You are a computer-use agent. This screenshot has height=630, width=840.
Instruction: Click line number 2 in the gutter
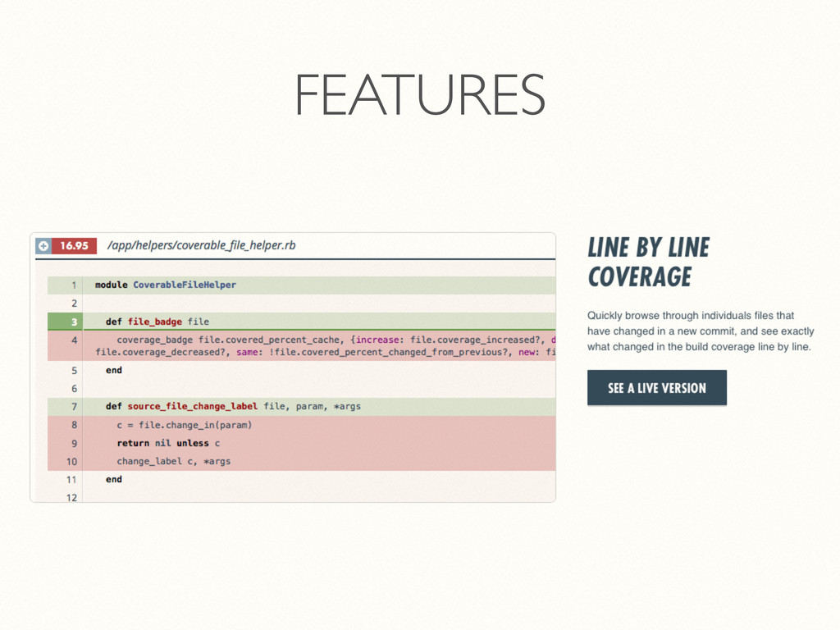tap(74, 304)
